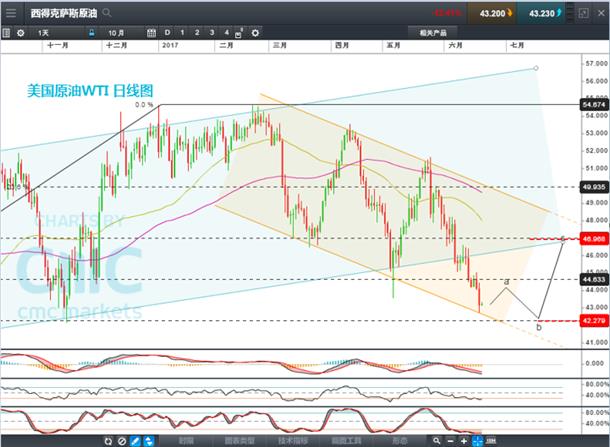Click the 相关产品 button

tap(433, 33)
